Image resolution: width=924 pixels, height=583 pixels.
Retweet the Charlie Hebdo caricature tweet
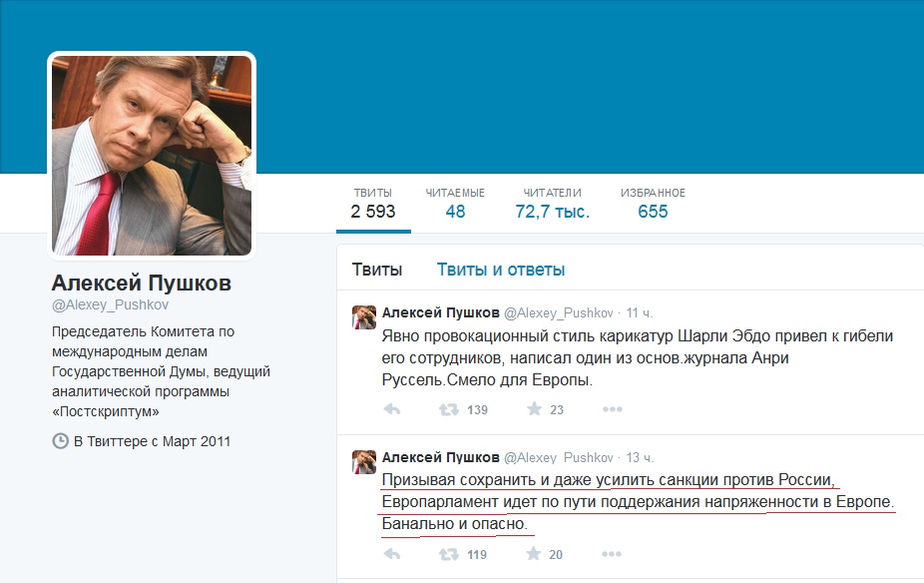coord(449,409)
